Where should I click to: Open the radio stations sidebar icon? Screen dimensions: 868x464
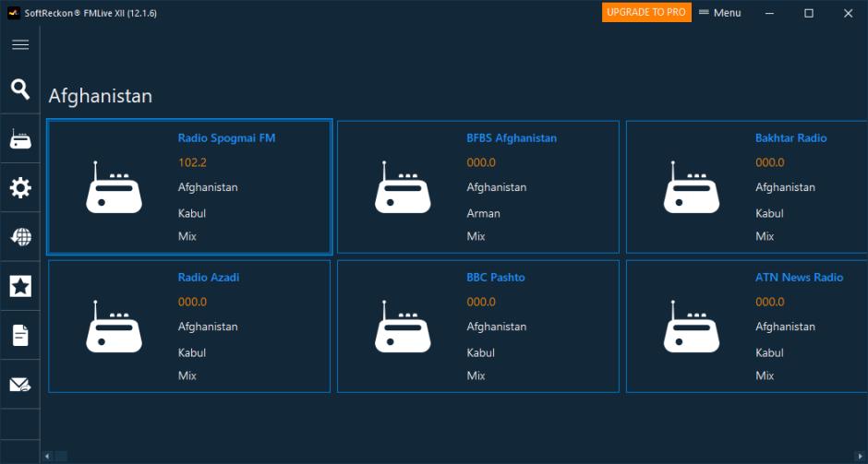pyautogui.click(x=20, y=138)
